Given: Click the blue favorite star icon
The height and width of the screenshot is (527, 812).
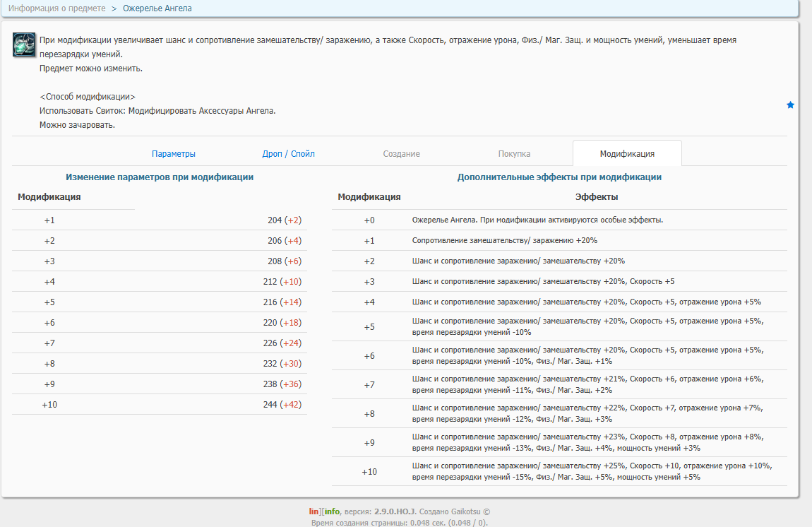Looking at the screenshot, I should (790, 105).
